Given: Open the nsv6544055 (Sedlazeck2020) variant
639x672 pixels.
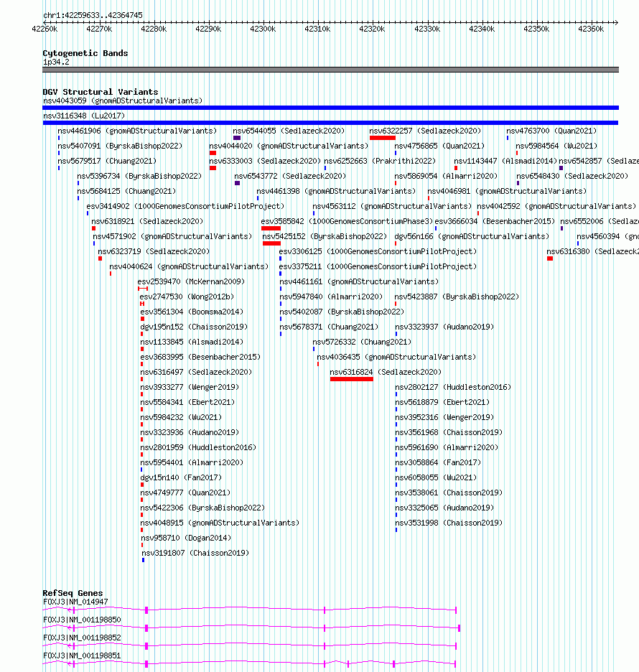Looking at the screenshot, I should coord(289,131).
